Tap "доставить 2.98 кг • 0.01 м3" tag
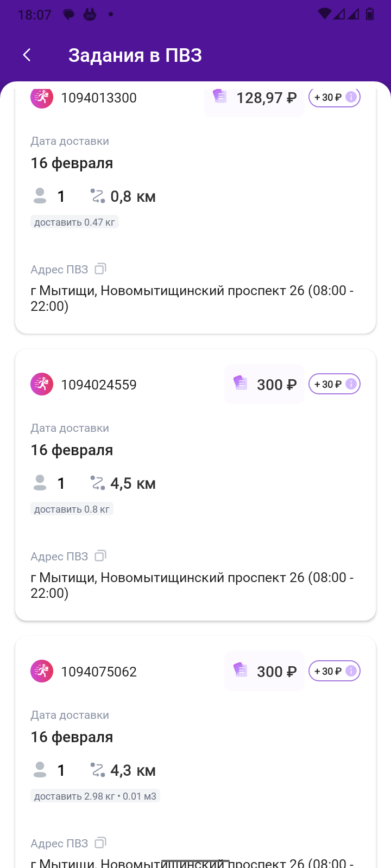 point(95,796)
